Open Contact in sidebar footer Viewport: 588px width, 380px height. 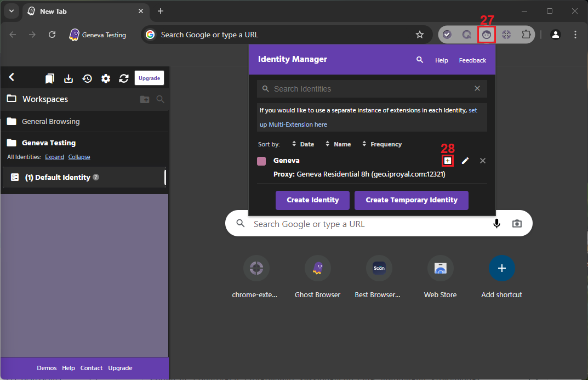pyautogui.click(x=91, y=368)
